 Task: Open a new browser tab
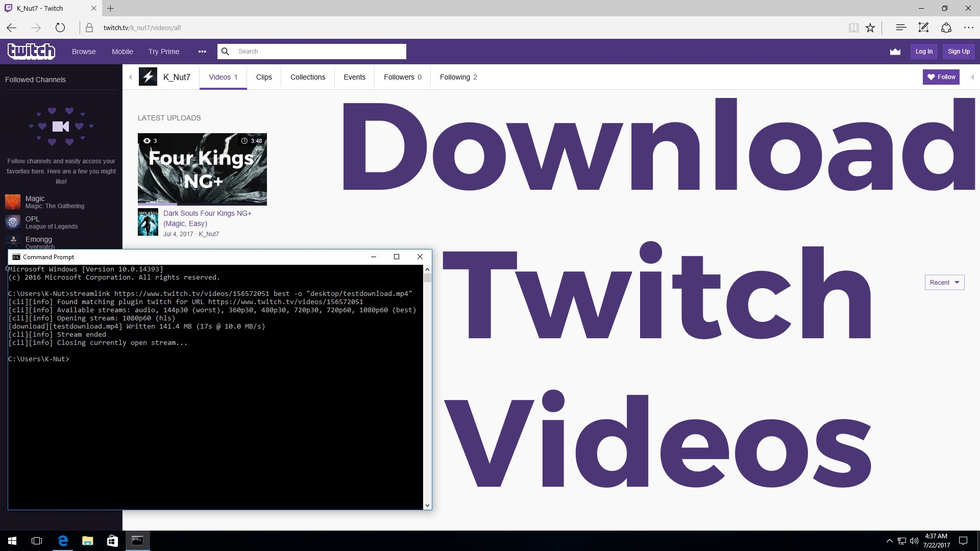pyautogui.click(x=111, y=8)
